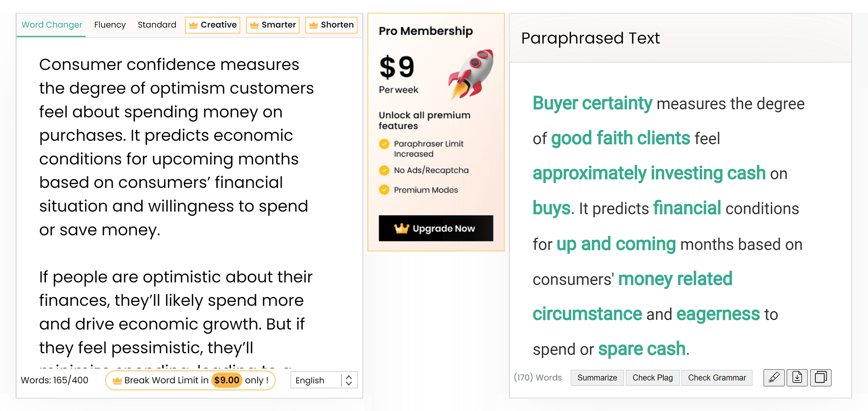The height and width of the screenshot is (411, 868).
Task: Select the Standard paraphrase mode
Action: [x=157, y=24]
